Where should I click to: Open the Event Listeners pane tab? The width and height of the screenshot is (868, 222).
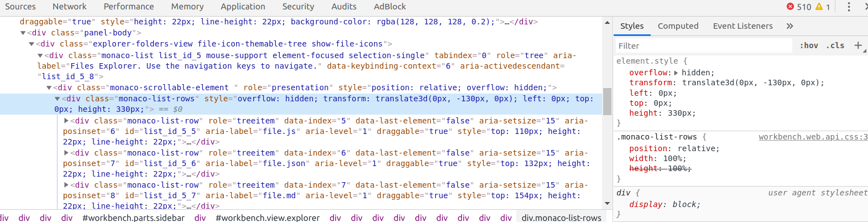click(x=742, y=26)
